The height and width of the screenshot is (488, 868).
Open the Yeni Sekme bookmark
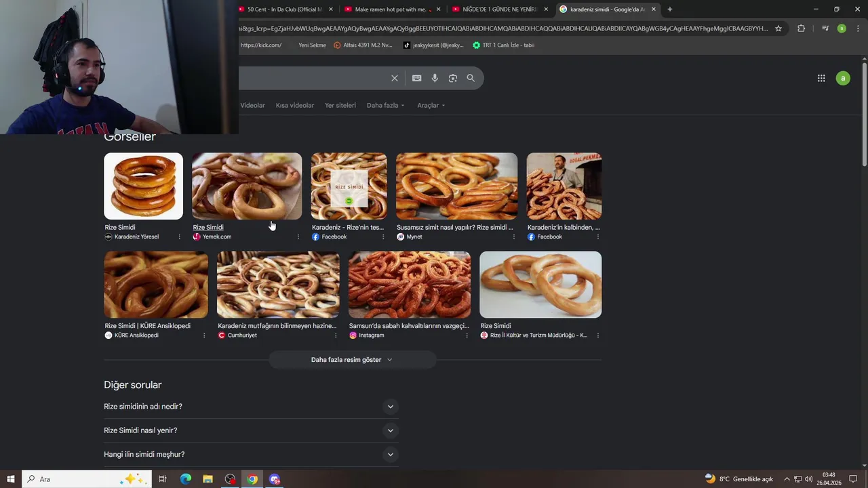(x=312, y=45)
